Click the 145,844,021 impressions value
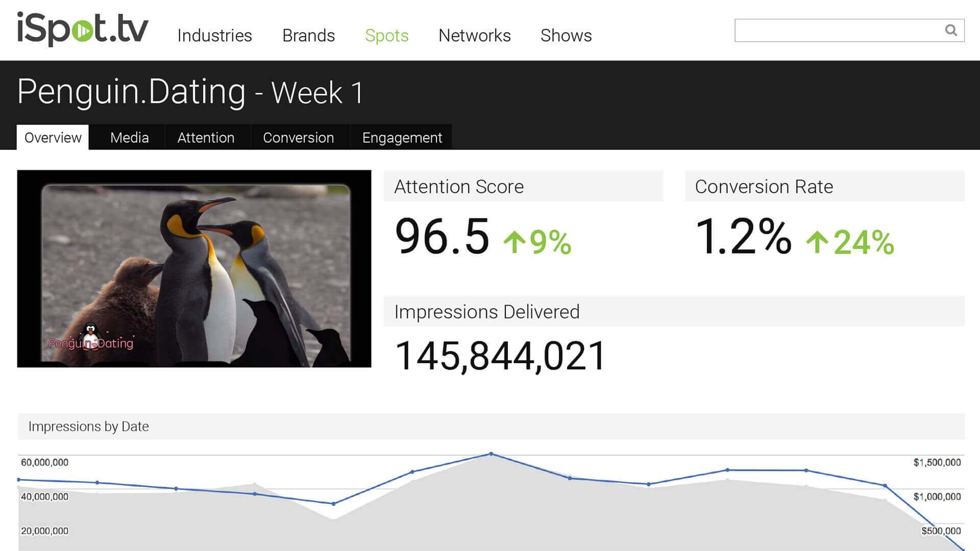This screenshot has width=980, height=551. (500, 356)
